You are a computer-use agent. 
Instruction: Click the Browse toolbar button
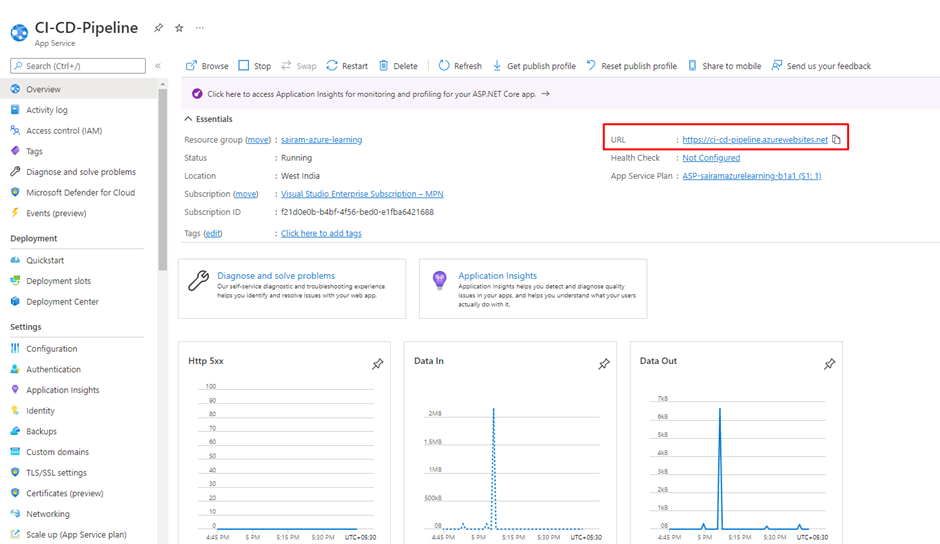click(x=207, y=66)
